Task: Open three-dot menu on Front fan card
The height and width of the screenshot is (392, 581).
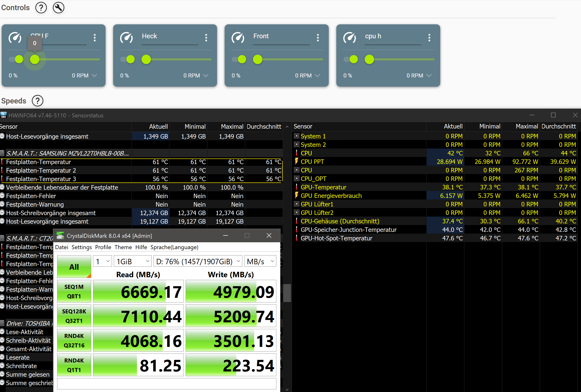Action: pos(318,38)
